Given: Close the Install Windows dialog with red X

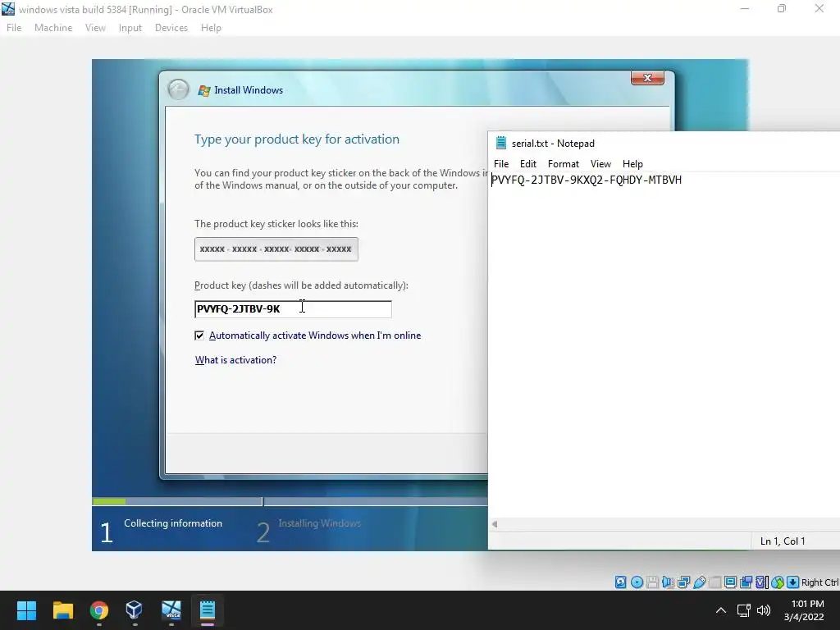Looking at the screenshot, I should [647, 78].
